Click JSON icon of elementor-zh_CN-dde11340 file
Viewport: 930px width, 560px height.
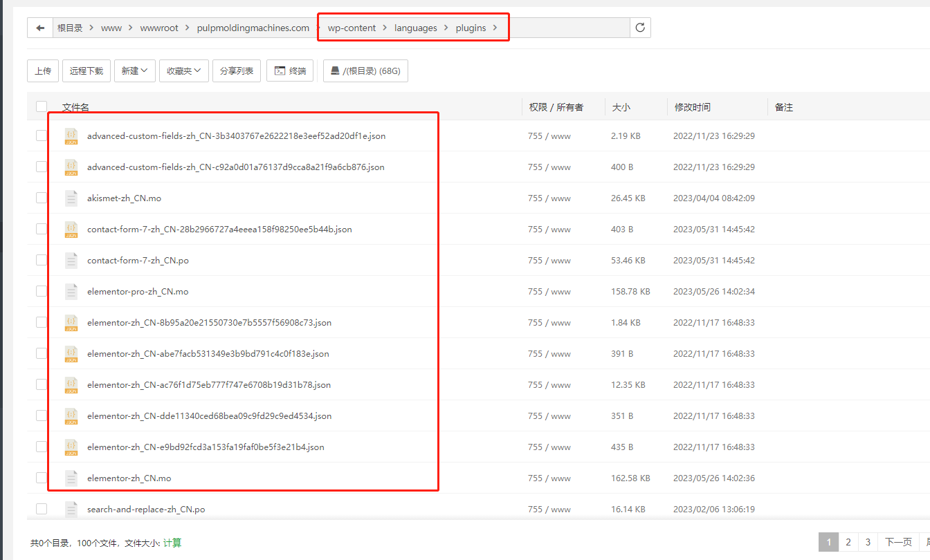coord(71,416)
